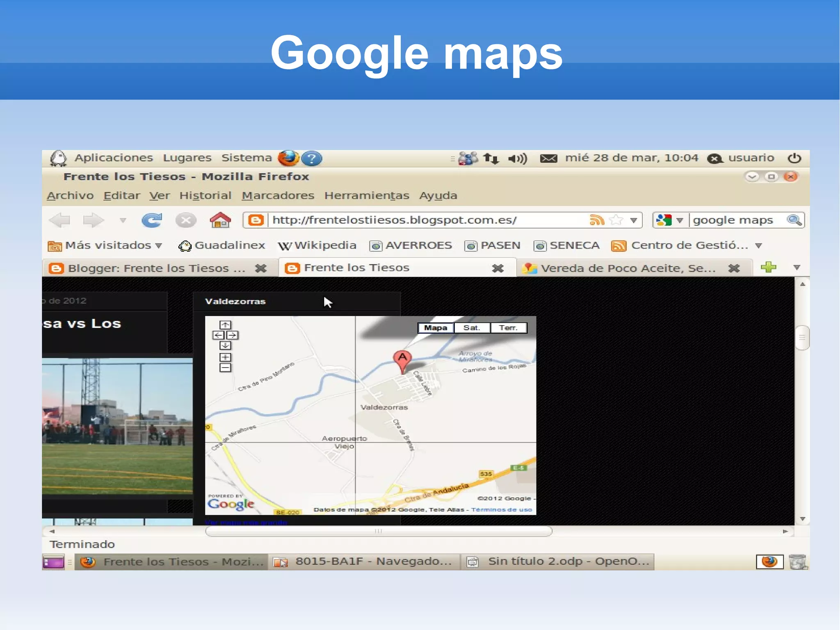
Task: Open the Marcadores menu
Action: pos(278,196)
